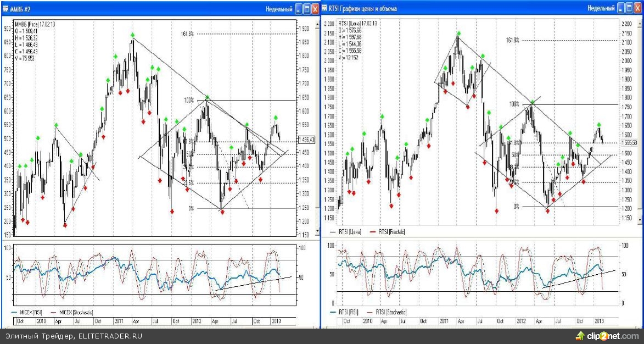Maximize the ММВБ #2 chart window
The image size is (644, 344).
coord(306,9)
